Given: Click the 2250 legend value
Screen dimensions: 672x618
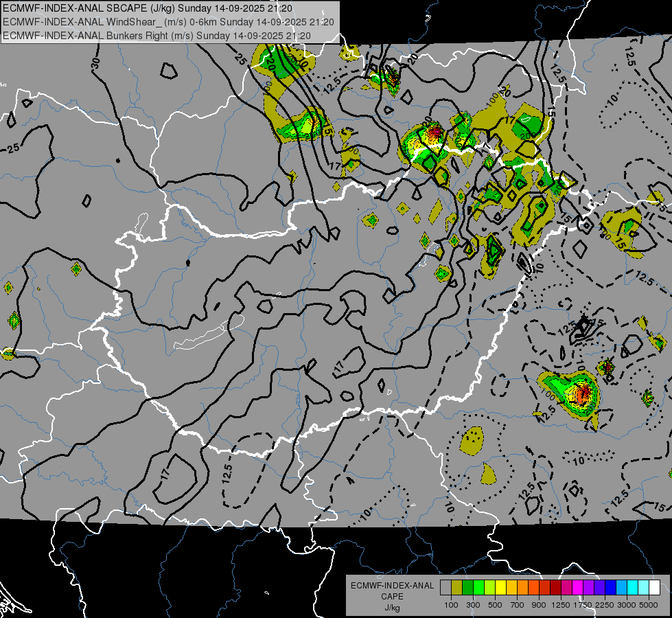Looking at the screenshot, I should (605, 605).
